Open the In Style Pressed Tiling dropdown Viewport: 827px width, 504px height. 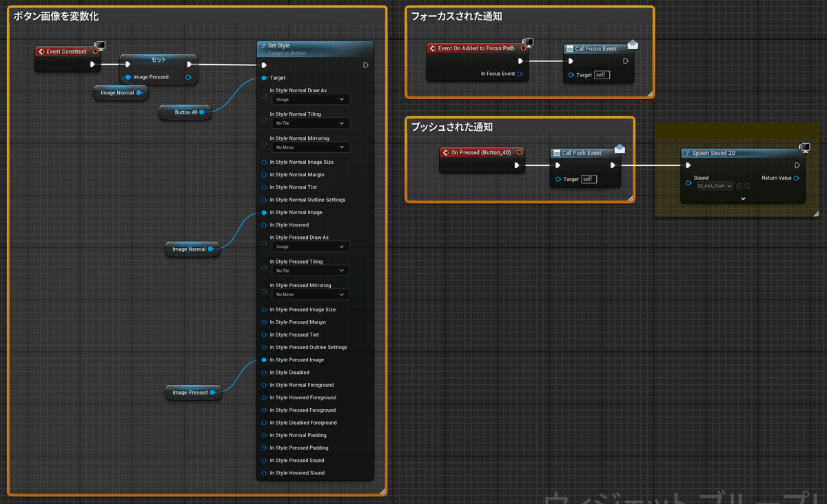pos(309,271)
